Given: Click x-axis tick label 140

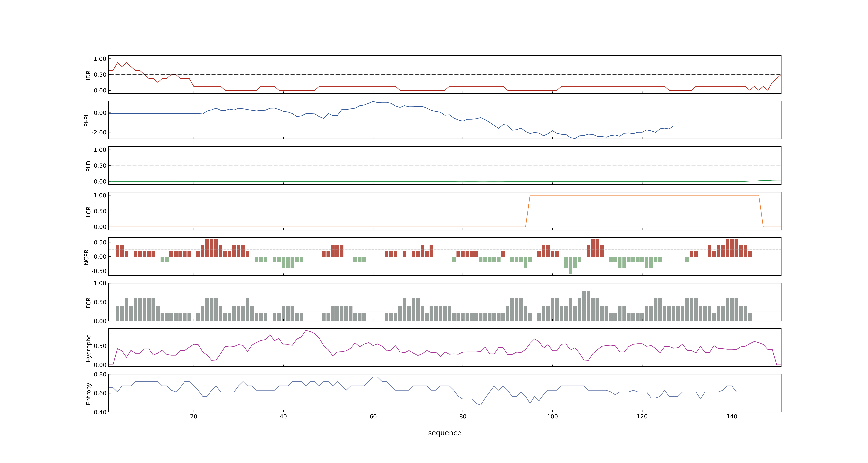Looking at the screenshot, I should [x=732, y=416].
